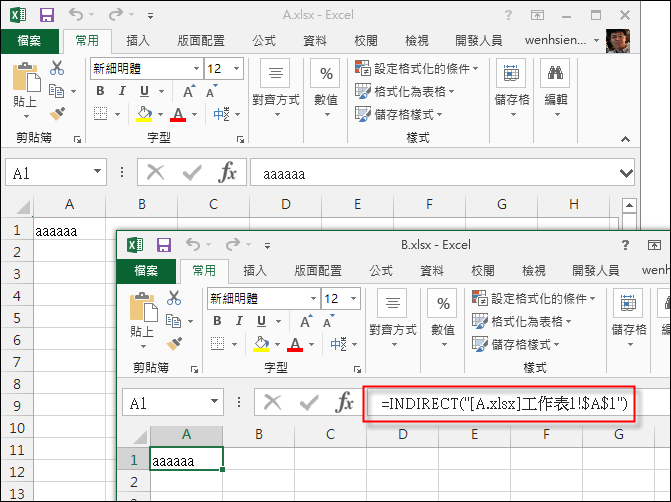
Task: Open font name dropdown in A.xlsx
Action: coord(196,68)
